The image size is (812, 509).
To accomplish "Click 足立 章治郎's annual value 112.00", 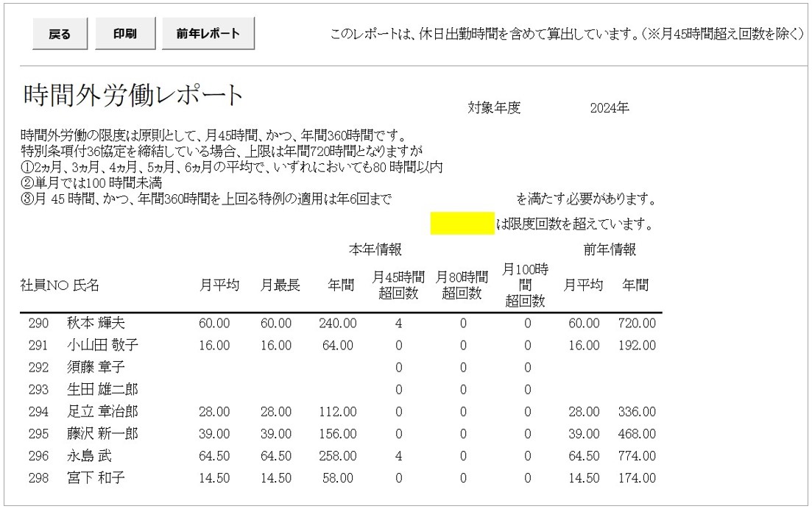I will (x=338, y=412).
